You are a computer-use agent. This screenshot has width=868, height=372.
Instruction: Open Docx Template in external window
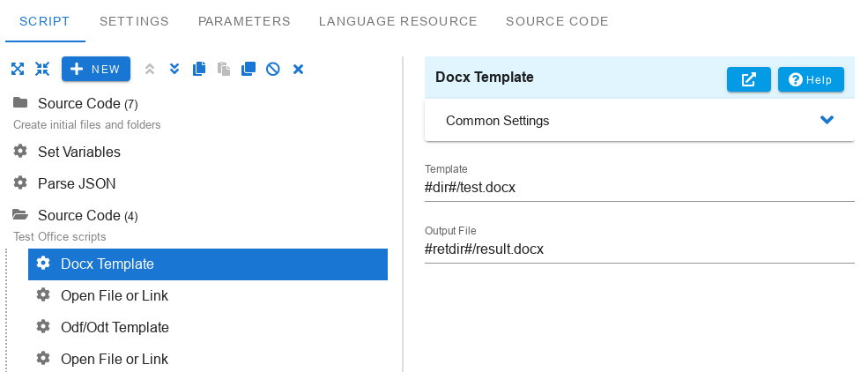(749, 79)
